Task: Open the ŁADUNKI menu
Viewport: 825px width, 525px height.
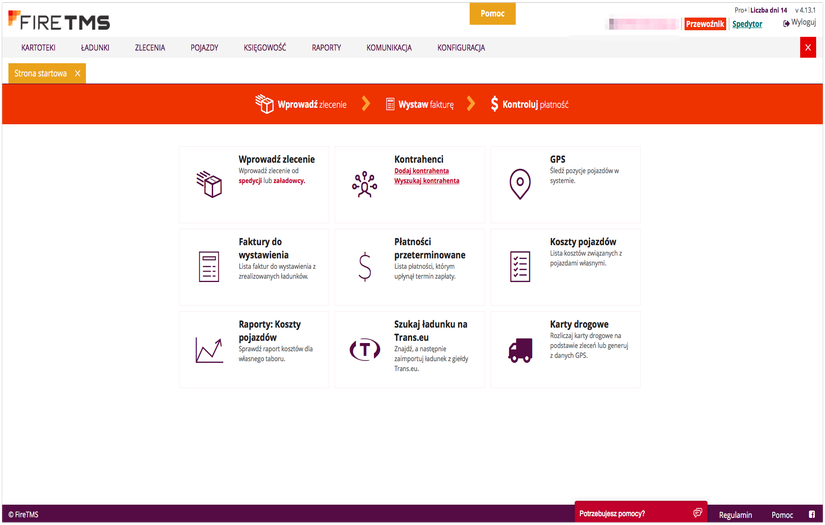Action: [95, 47]
